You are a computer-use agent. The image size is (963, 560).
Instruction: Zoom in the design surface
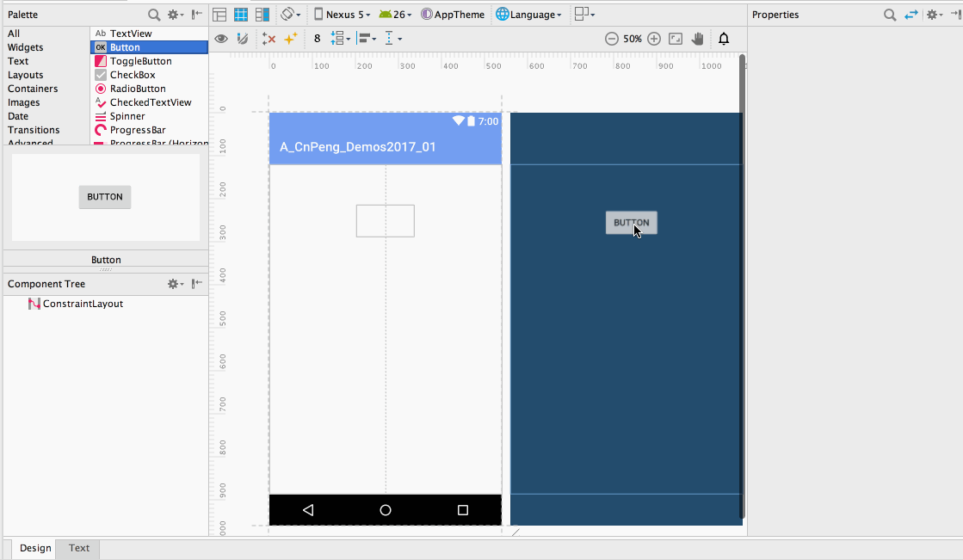[654, 40]
